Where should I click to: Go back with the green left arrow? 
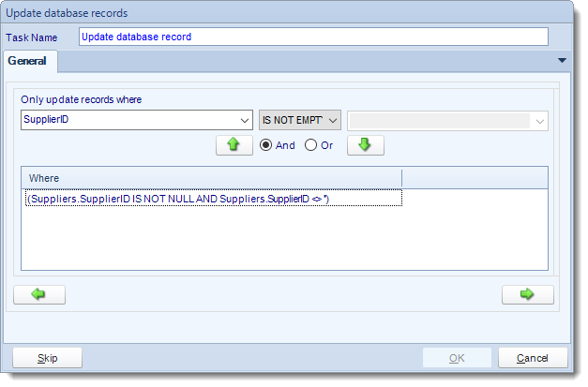[x=39, y=297]
